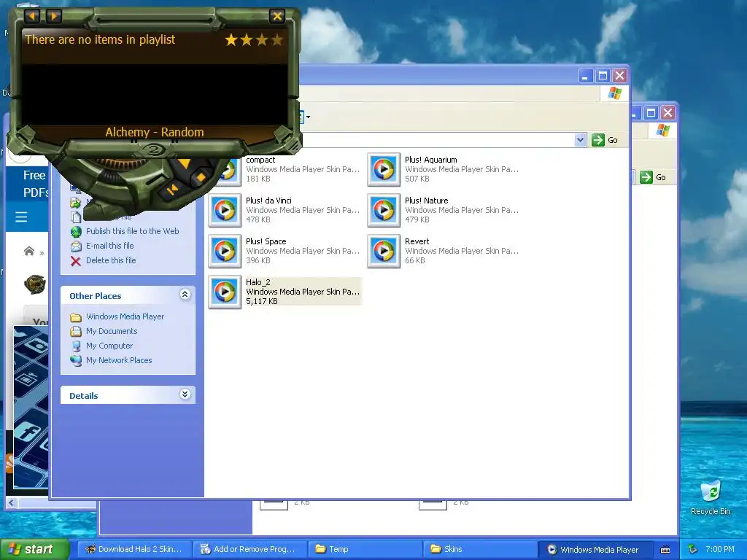Click the home icon in browser window
The height and width of the screenshot is (560, 747).
coord(29,251)
